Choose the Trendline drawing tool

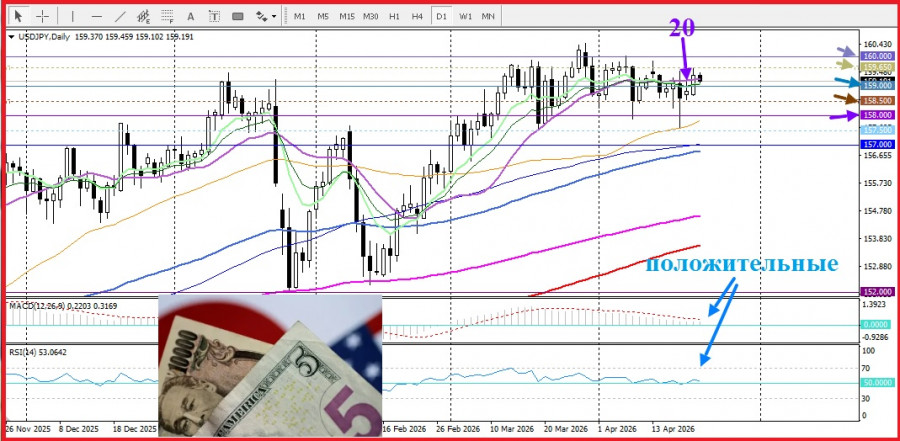[120, 16]
